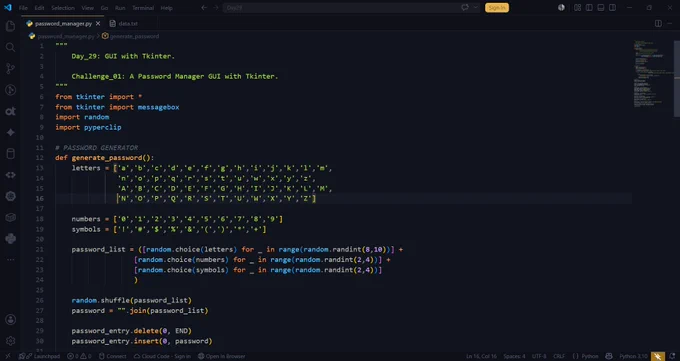Screen dimensions: 680x361
Task: Click 'import pyperclip' on line 9
Action: tap(88, 127)
